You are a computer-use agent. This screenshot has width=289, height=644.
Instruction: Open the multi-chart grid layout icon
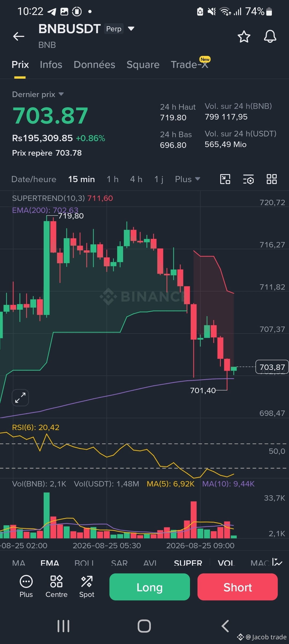point(272,179)
